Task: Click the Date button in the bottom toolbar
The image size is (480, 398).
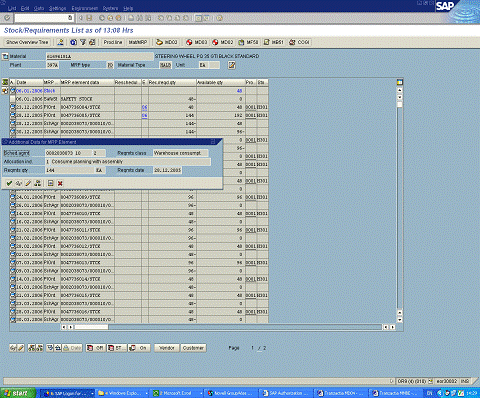Action: pyautogui.click(x=72, y=348)
